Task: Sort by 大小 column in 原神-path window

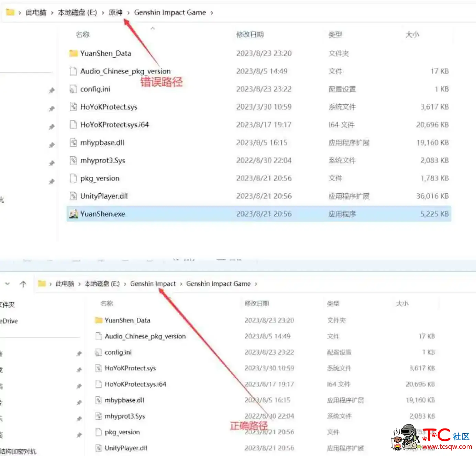Action: (412, 34)
